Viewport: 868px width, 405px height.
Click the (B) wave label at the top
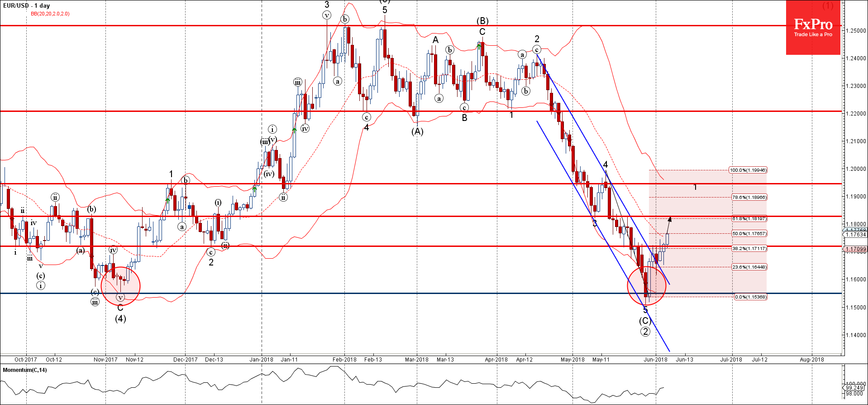[482, 21]
